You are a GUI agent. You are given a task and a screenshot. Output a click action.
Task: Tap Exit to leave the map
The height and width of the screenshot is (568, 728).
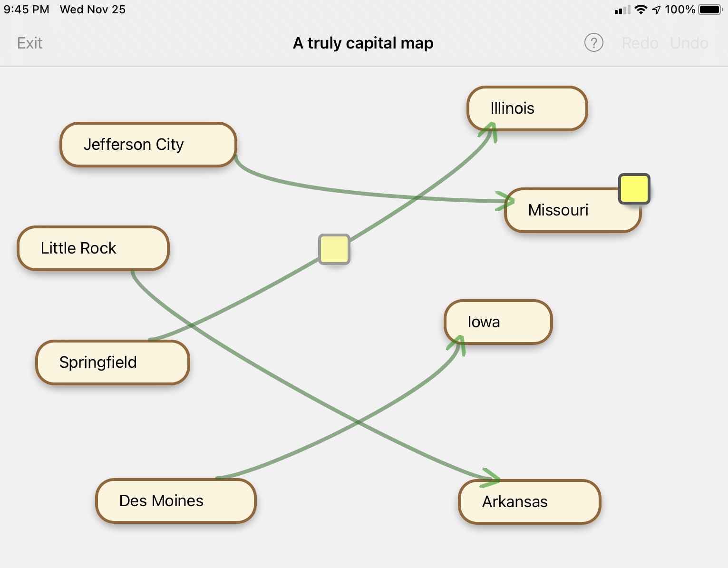pos(29,42)
